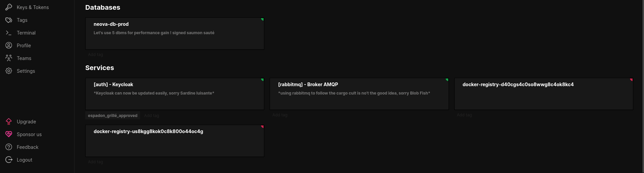Open the Teams menu item

point(24,58)
